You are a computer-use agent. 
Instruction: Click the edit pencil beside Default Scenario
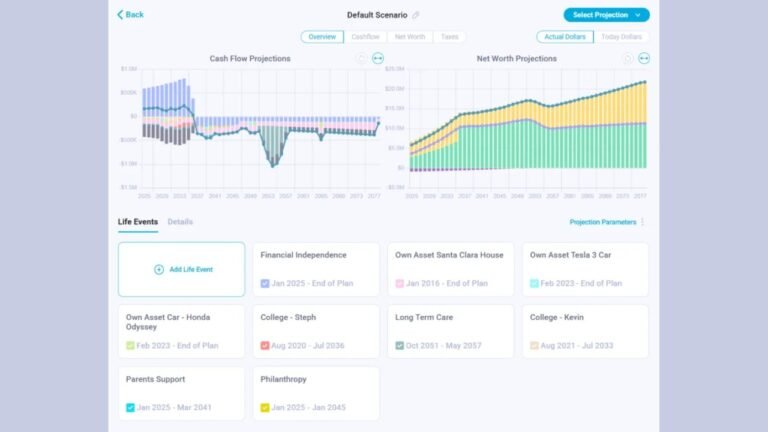coord(416,15)
